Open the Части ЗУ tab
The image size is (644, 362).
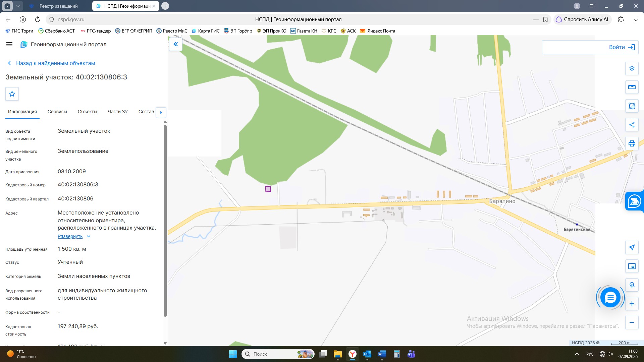click(x=118, y=112)
